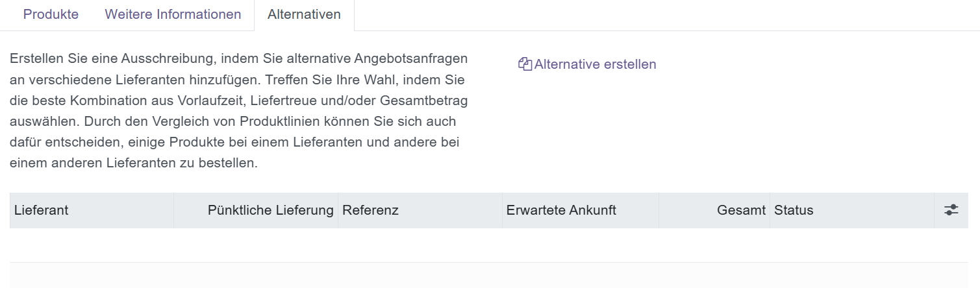
Task: Sort by Pünktliche Lieferung column header
Action: [x=270, y=210]
